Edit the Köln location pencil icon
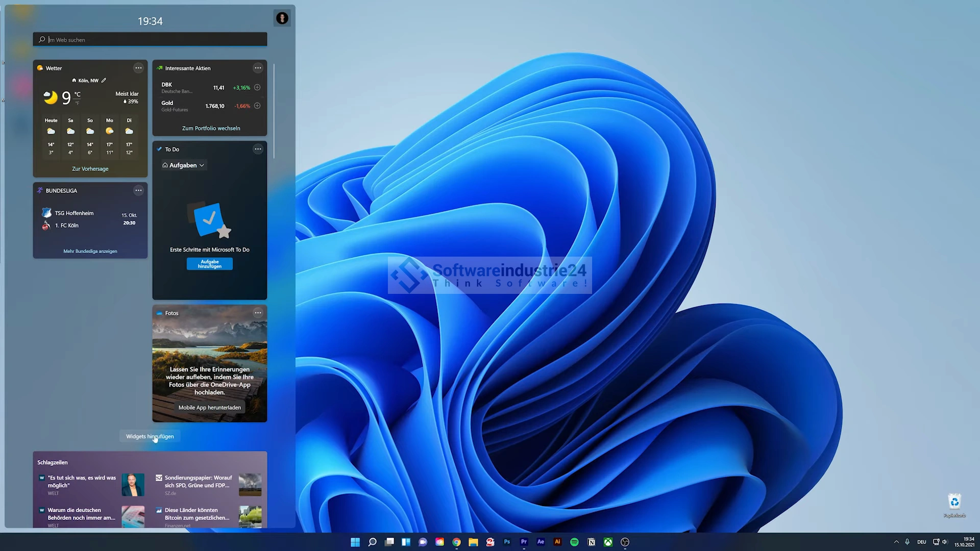The image size is (980, 551). point(104,80)
